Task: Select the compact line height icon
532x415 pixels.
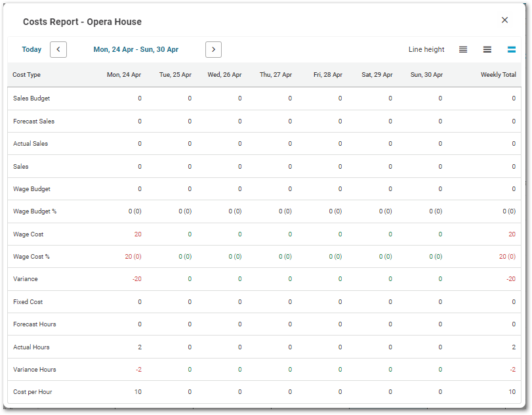Action: click(462, 49)
